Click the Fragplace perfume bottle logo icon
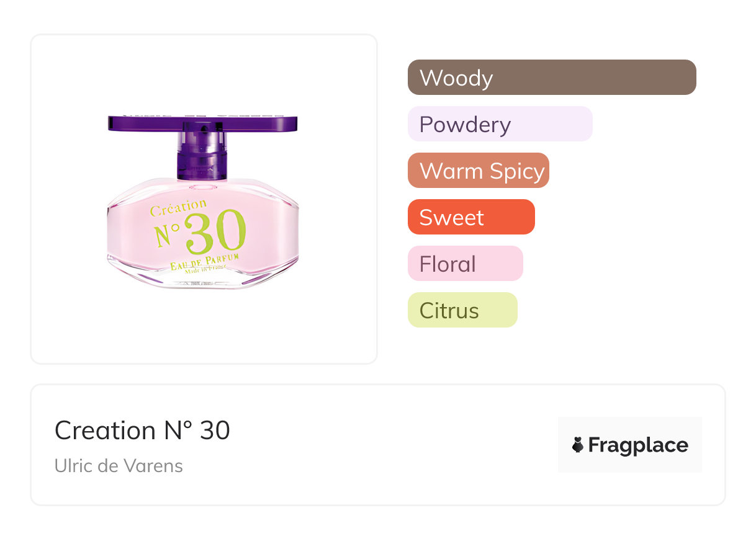 [578, 445]
